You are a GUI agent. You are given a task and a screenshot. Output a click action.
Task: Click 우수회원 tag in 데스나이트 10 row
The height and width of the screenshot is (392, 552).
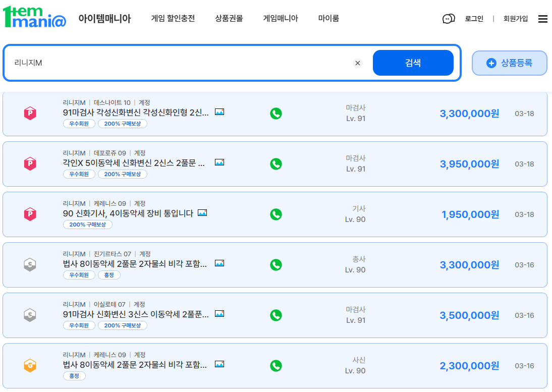click(79, 124)
